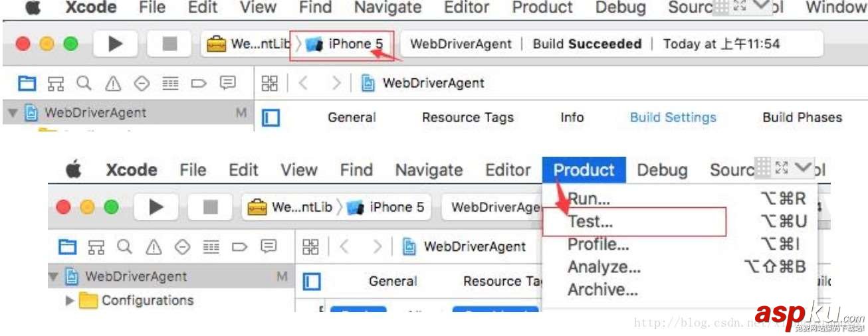Image resolution: width=868 pixels, height=336 pixels.
Task: Open the Apple menu
Action: click(x=33, y=7)
